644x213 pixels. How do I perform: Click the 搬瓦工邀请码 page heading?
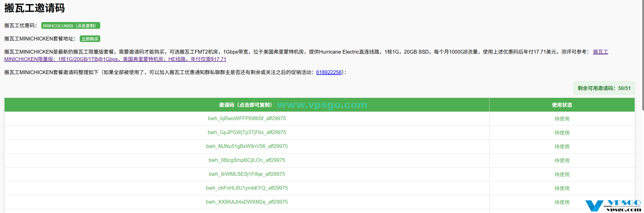coord(34,8)
